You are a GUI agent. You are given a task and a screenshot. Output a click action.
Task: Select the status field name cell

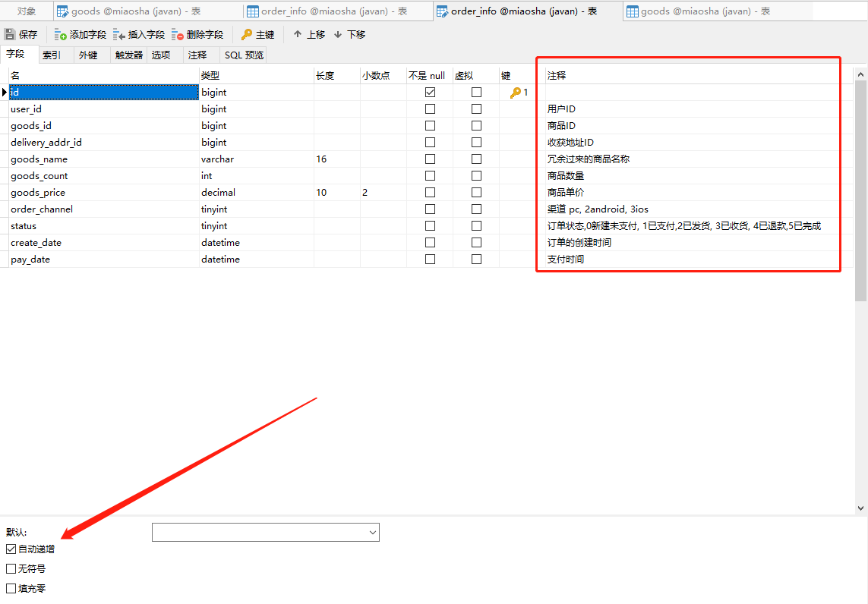coord(103,225)
